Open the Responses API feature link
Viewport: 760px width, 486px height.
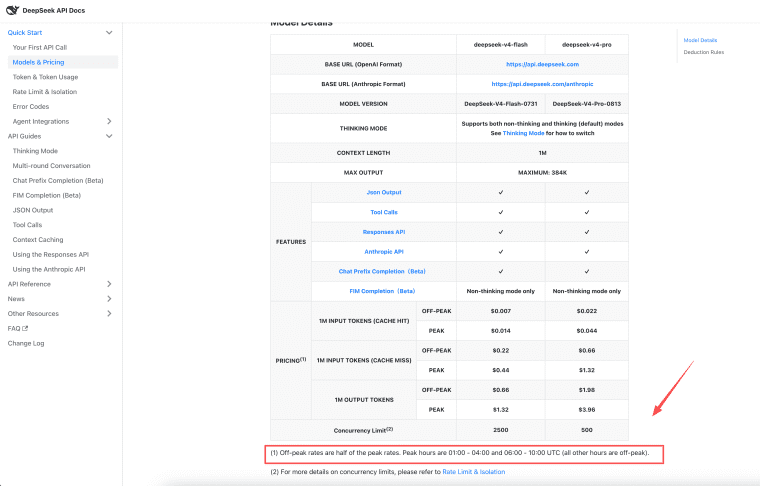pyautogui.click(x=384, y=232)
